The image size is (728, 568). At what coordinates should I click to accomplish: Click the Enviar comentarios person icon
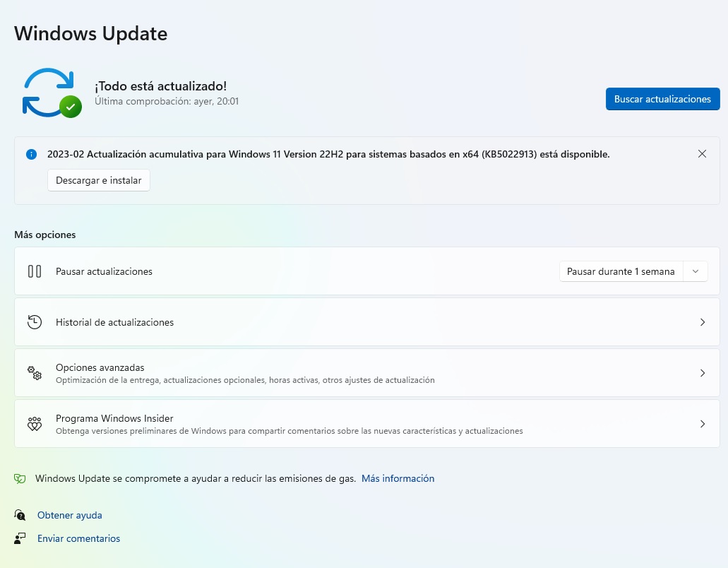pyautogui.click(x=20, y=538)
